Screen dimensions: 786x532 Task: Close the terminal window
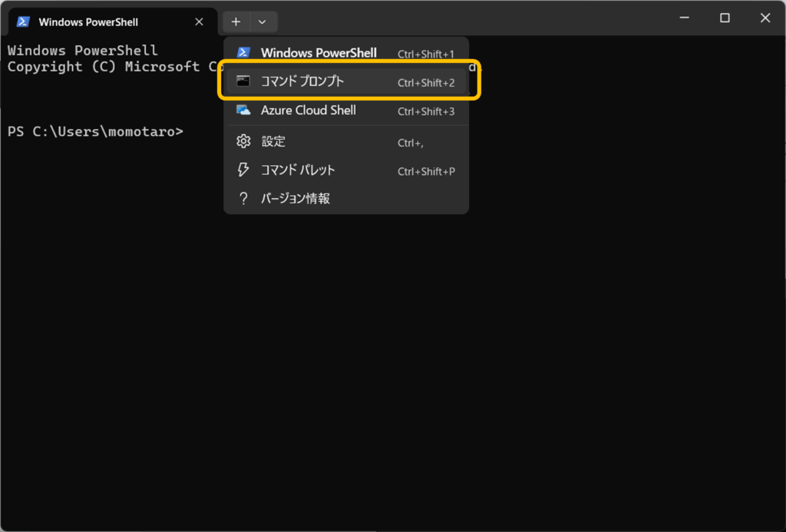pyautogui.click(x=765, y=18)
